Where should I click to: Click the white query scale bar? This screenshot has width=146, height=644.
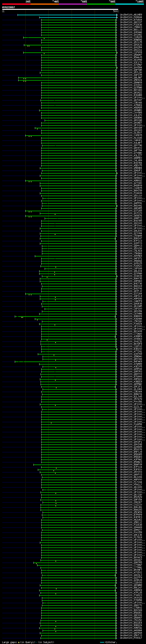[x=60, y=9]
